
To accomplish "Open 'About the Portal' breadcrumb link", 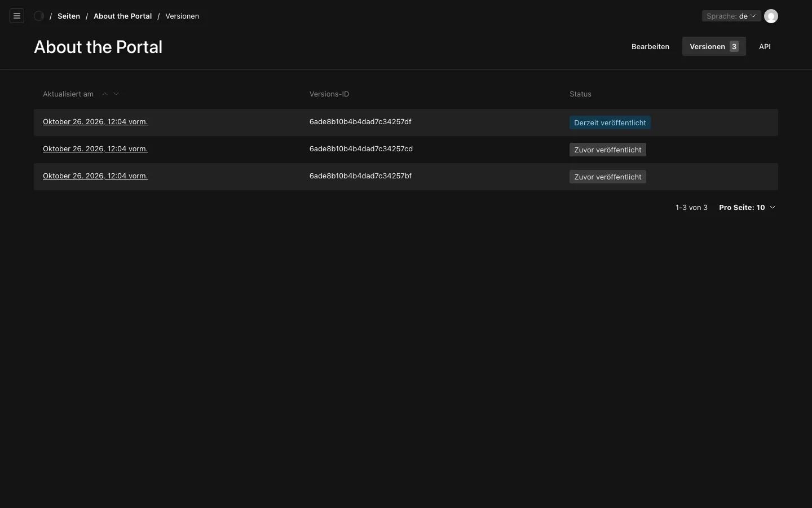I will [x=122, y=16].
